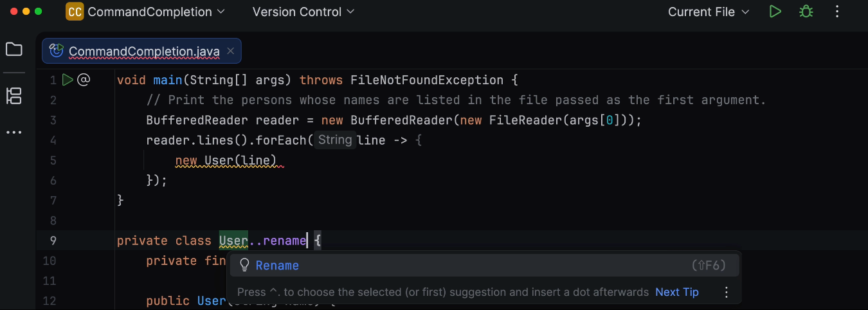Click the macOS green full-screen window button
This screenshot has height=310, width=868.
(x=39, y=12)
